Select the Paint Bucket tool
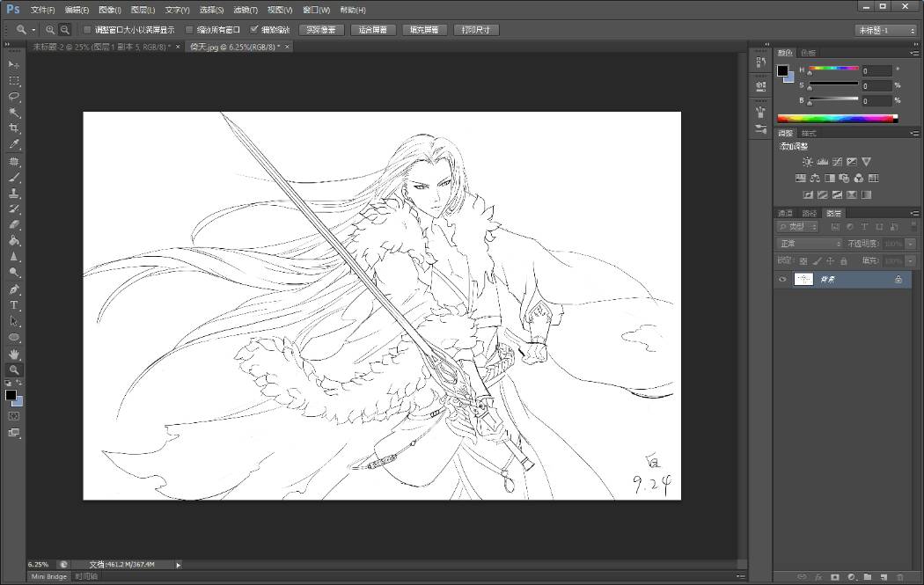Viewport: 924px width, 585px height. (x=14, y=240)
